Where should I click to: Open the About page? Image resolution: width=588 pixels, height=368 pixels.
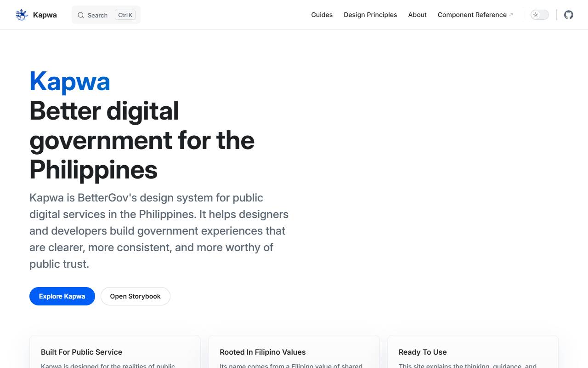[x=417, y=15]
